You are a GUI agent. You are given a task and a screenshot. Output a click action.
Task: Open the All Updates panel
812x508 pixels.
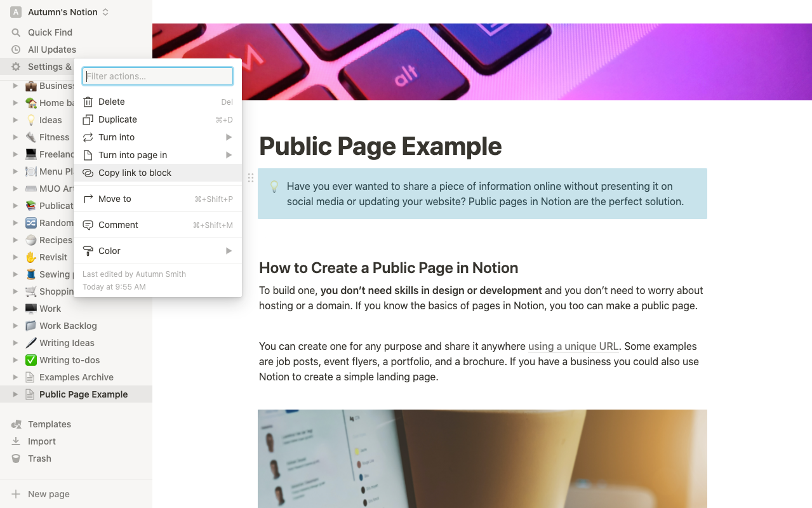click(x=50, y=50)
